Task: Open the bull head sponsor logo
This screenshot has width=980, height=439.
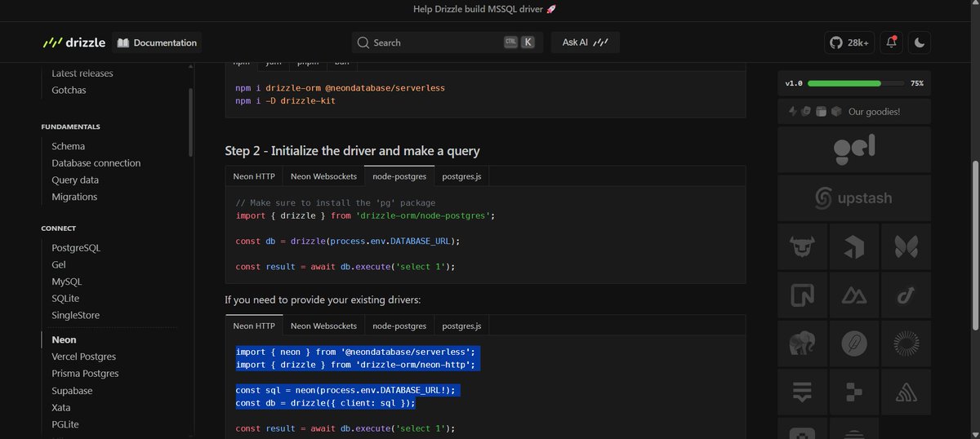Action: pyautogui.click(x=802, y=245)
